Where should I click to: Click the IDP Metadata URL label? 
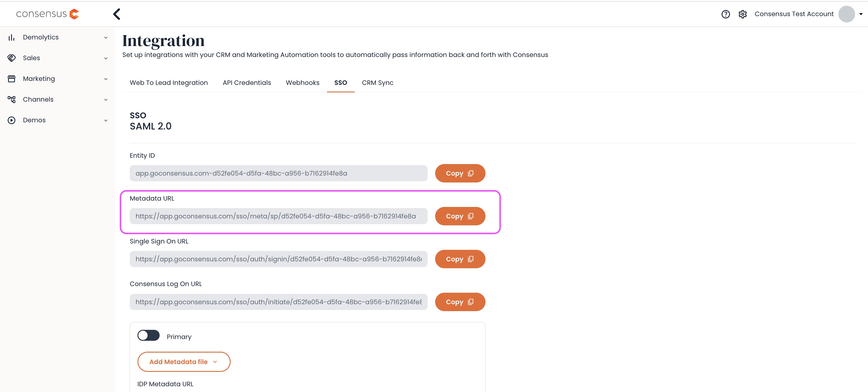(165, 384)
